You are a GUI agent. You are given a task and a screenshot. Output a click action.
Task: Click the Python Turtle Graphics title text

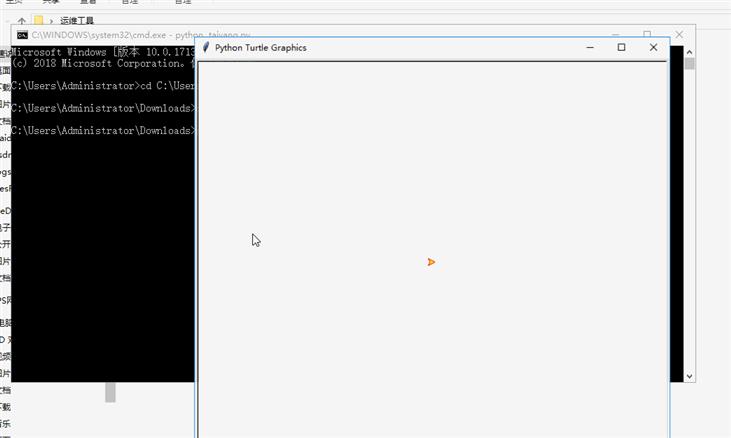260,47
